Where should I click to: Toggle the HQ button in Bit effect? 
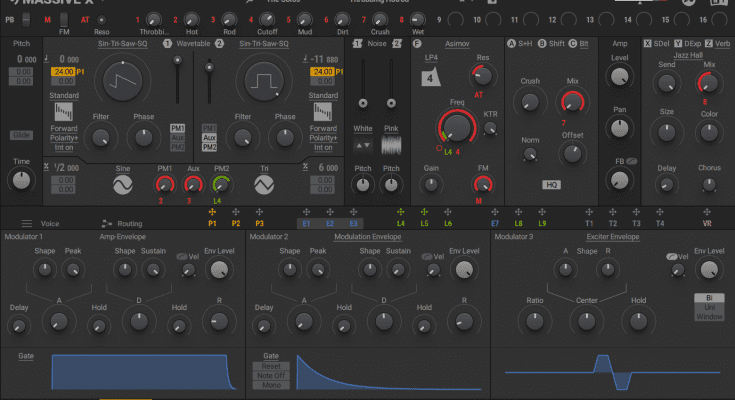(551, 184)
